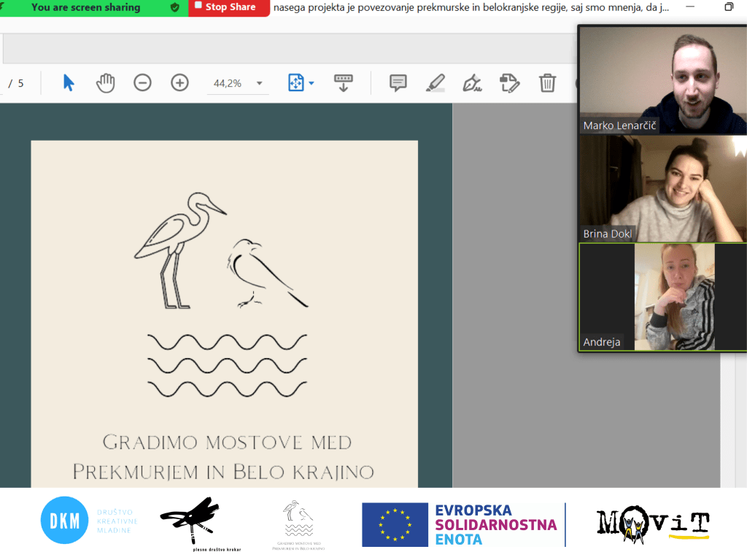Add a sticky note comment

click(x=398, y=83)
